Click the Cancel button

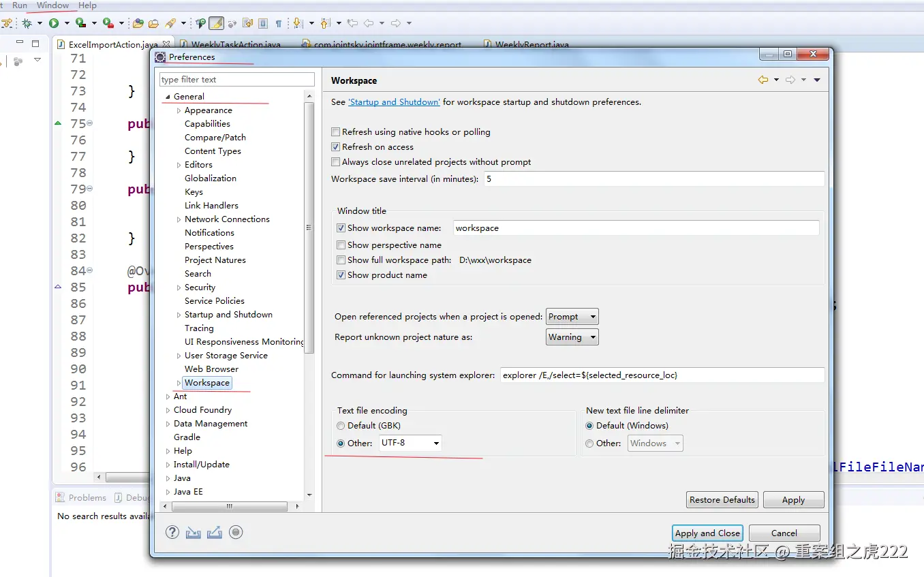784,533
